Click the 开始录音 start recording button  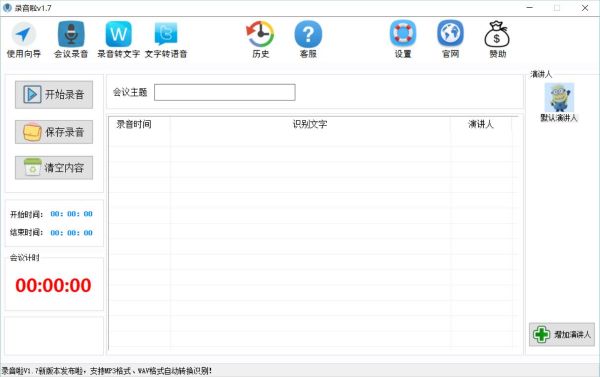54,95
